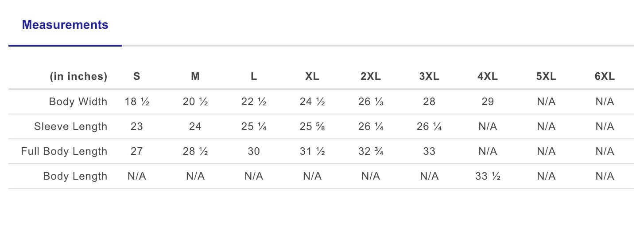644x236 pixels.
Task: Select the 3XL size column header
Action: (429, 76)
